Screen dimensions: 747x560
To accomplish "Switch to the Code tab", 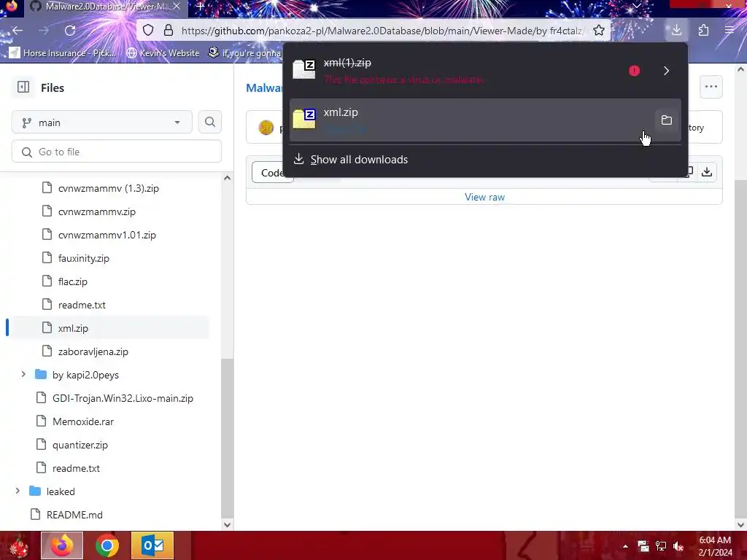I will click(273, 172).
